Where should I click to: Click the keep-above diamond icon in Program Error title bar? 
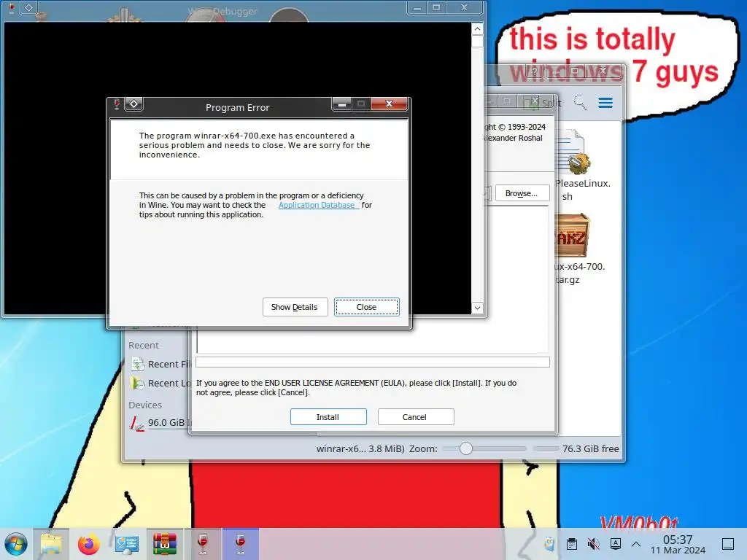[x=134, y=104]
